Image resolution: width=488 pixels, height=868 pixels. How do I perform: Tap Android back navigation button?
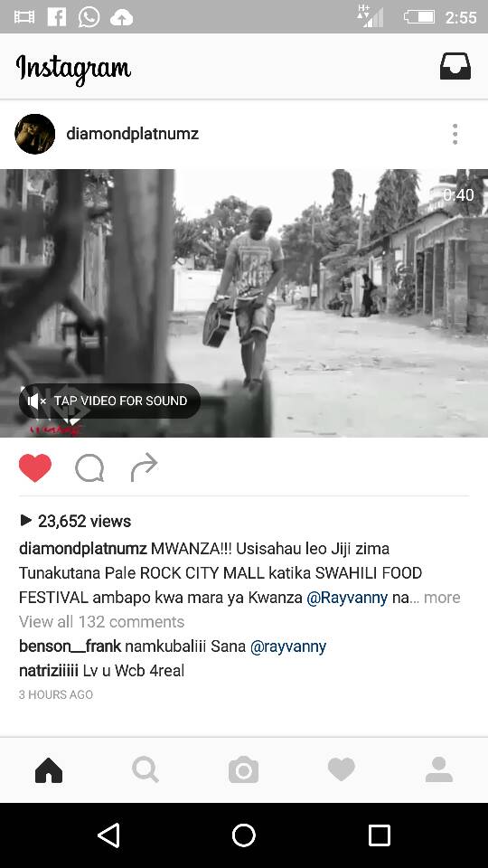[x=108, y=835]
